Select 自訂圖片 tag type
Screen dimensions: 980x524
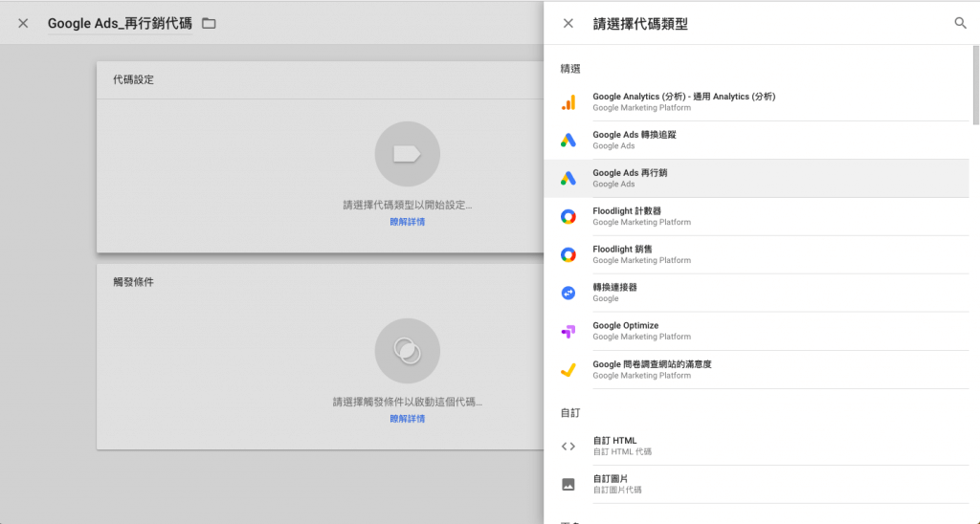click(756, 485)
